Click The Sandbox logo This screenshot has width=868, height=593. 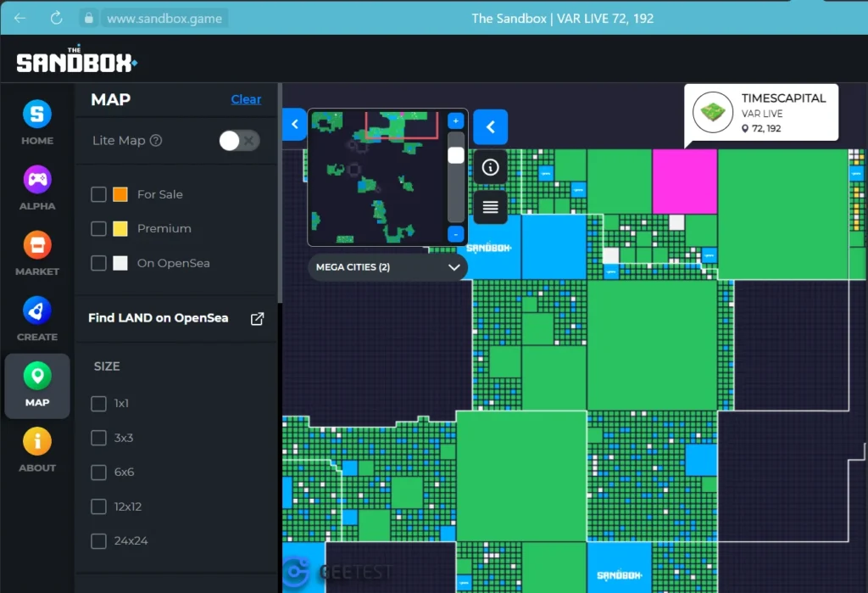[76, 60]
